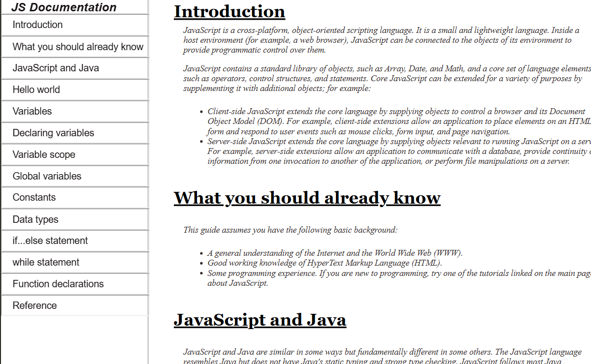Open the Reference section
The height and width of the screenshot is (364, 591).
click(x=34, y=305)
